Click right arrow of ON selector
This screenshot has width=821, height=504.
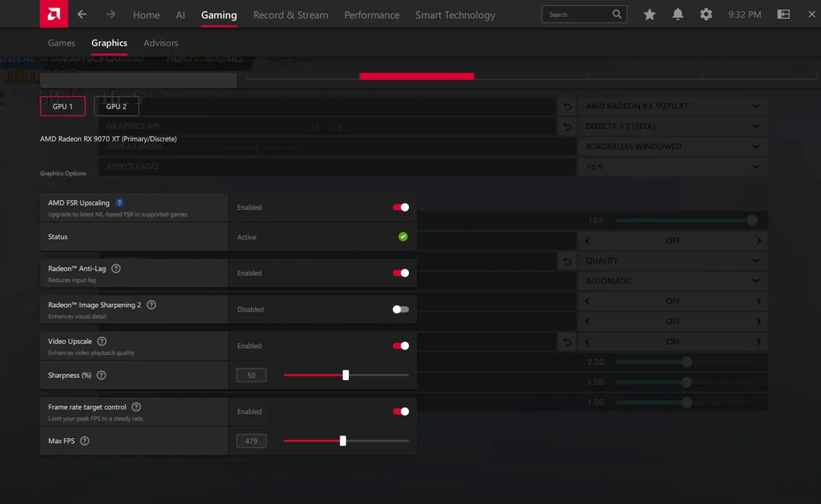758,342
